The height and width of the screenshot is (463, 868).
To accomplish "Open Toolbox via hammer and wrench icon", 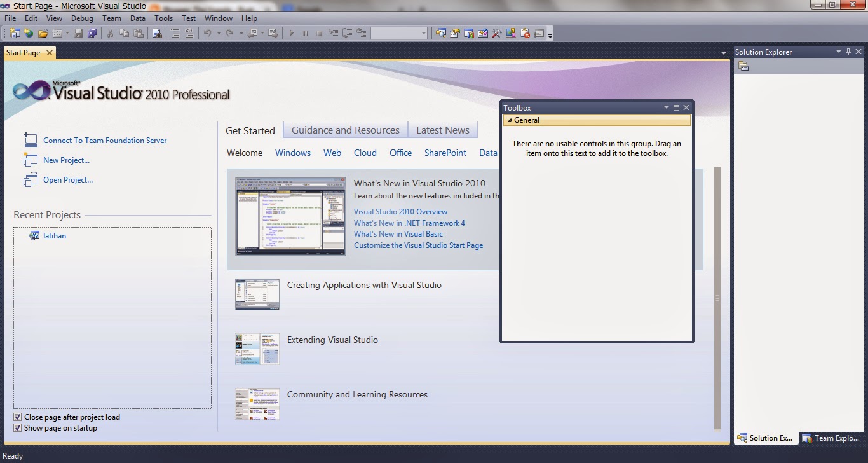I will pyautogui.click(x=497, y=33).
